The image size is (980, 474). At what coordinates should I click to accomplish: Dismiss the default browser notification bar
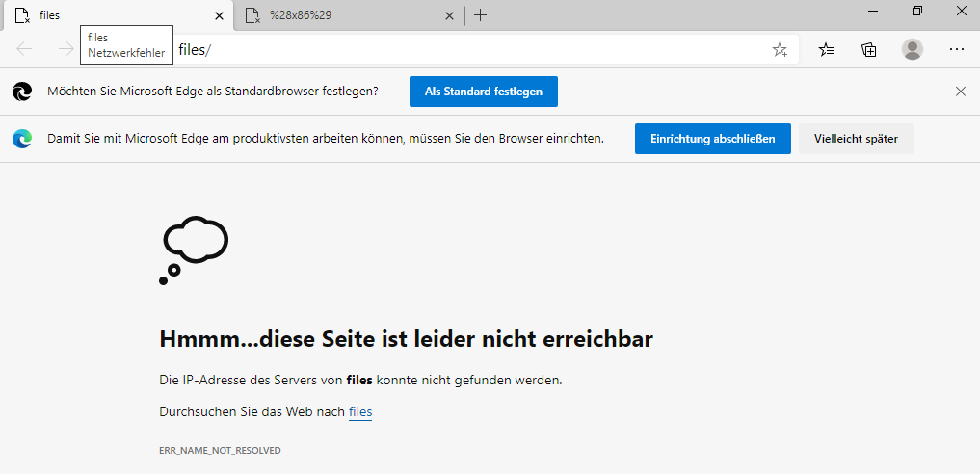(x=961, y=92)
